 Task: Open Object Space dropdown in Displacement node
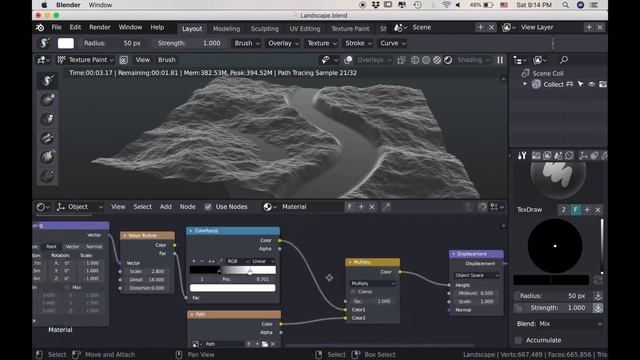[476, 276]
